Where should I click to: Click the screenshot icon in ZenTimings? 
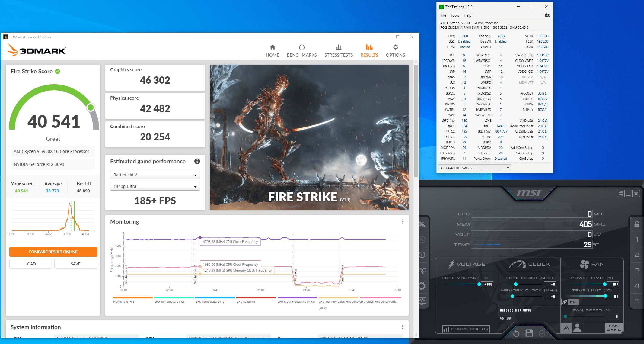click(547, 16)
